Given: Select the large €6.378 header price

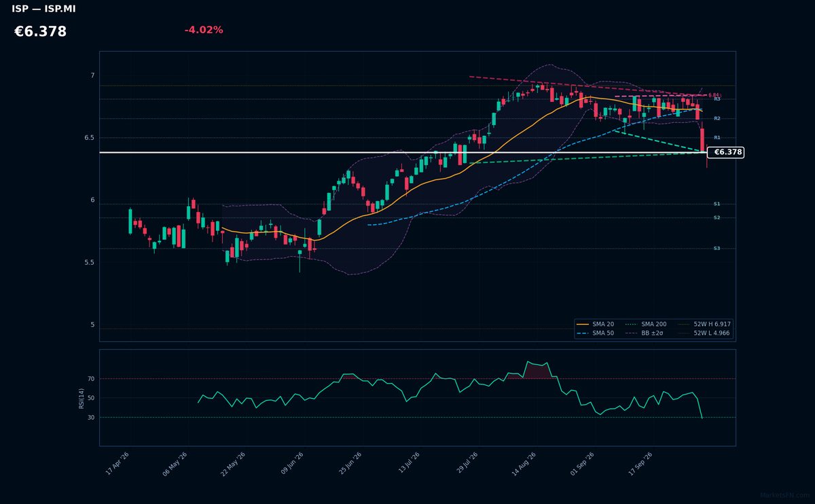Looking at the screenshot, I should 40,32.
